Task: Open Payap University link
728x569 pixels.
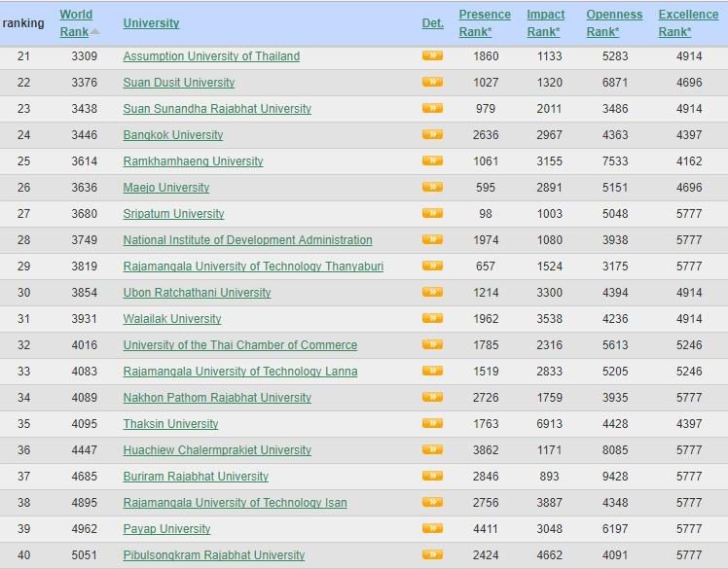Action: (166, 528)
